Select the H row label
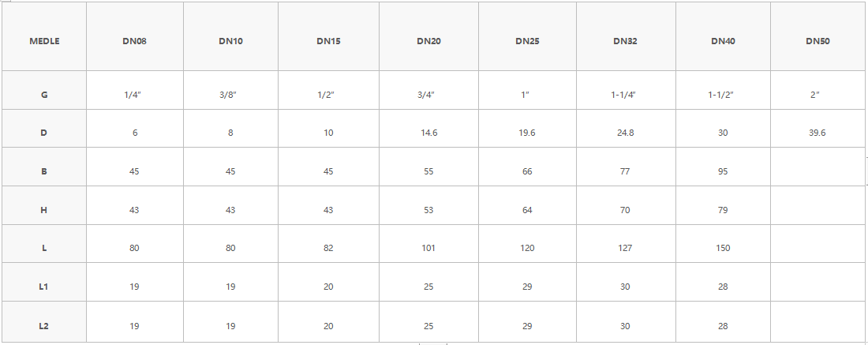Viewport: 868px width, 345px height. coord(44,210)
